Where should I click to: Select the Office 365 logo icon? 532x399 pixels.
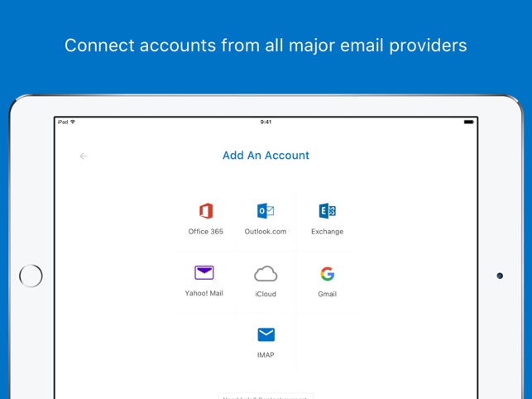coord(206,210)
